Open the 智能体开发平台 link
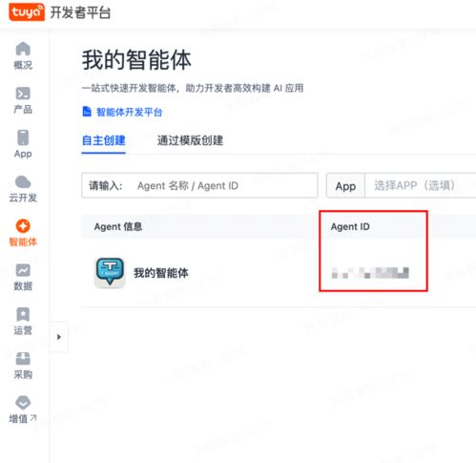Viewport: 476px width, 463px height. (130, 112)
